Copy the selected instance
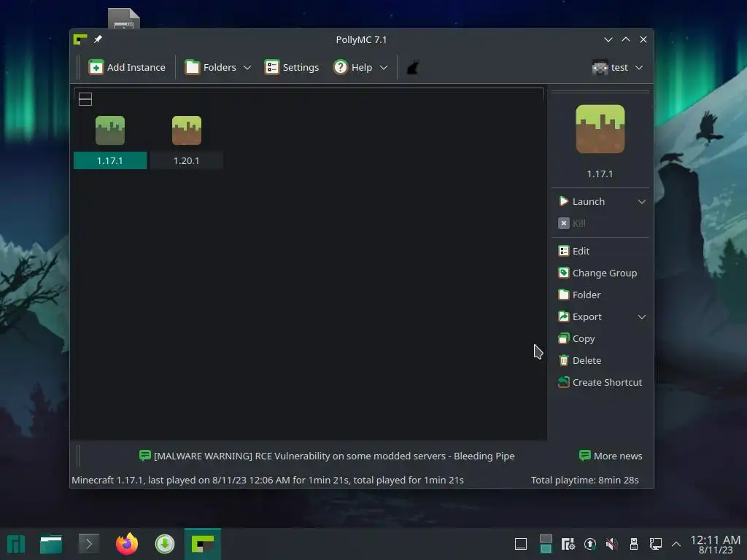The height and width of the screenshot is (560, 747). point(576,338)
